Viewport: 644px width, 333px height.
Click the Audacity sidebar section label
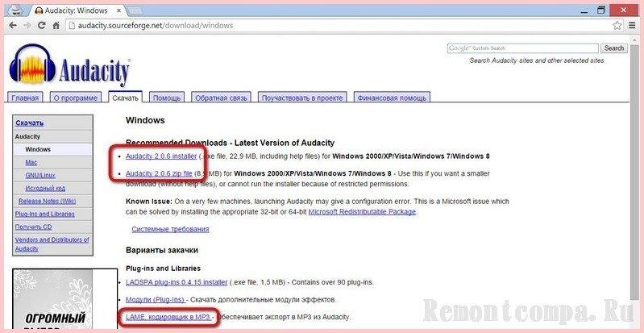27,136
